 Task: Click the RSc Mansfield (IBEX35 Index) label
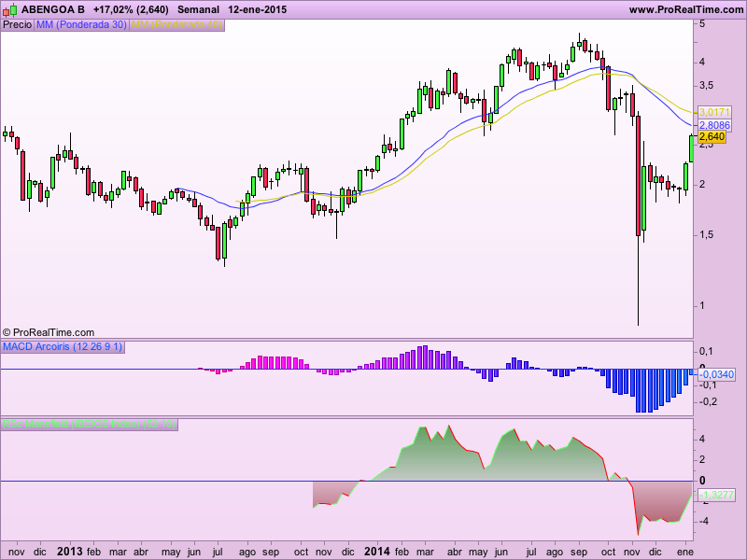(90, 424)
